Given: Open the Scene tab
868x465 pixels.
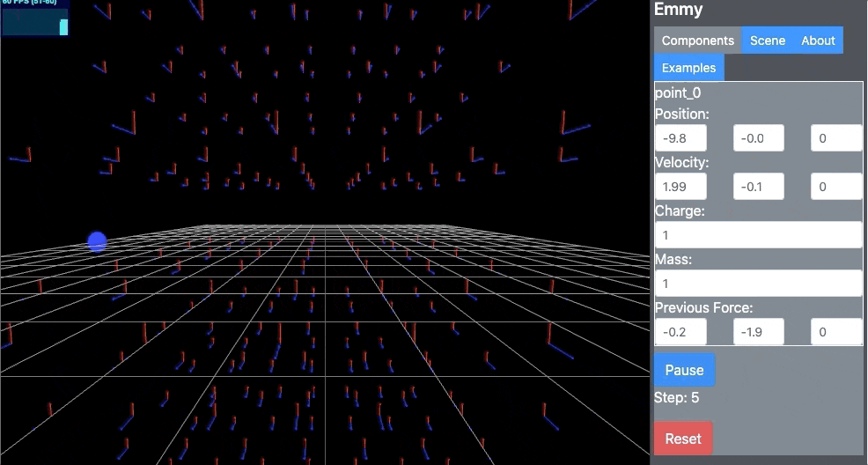Looking at the screenshot, I should click(x=768, y=41).
